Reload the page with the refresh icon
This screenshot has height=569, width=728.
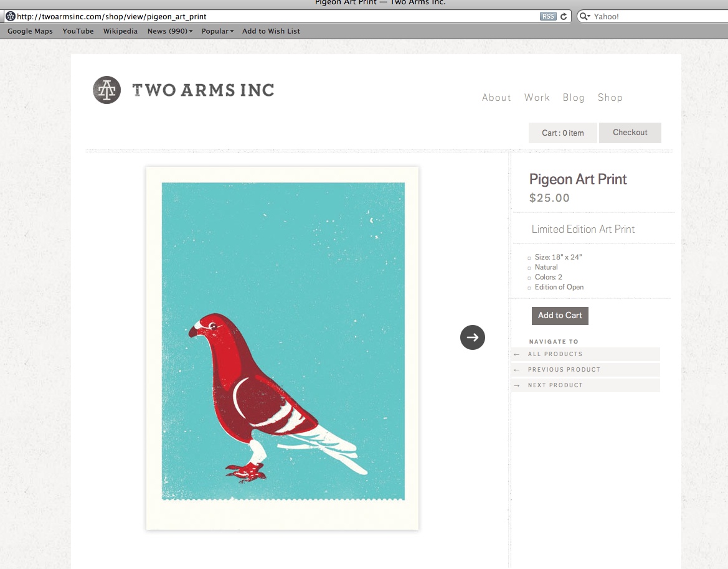click(x=564, y=17)
